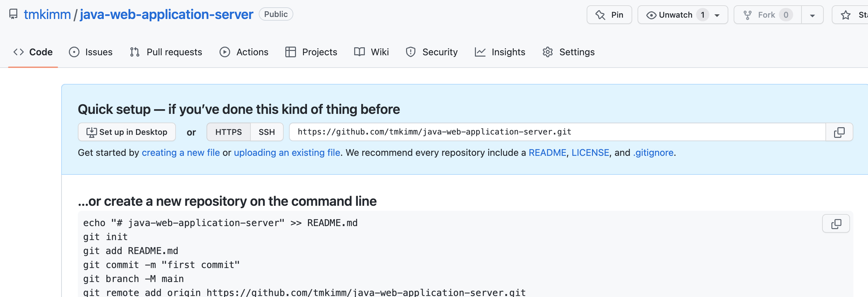Click the Quick setup heading text
This screenshot has width=868, height=297.
click(x=238, y=109)
